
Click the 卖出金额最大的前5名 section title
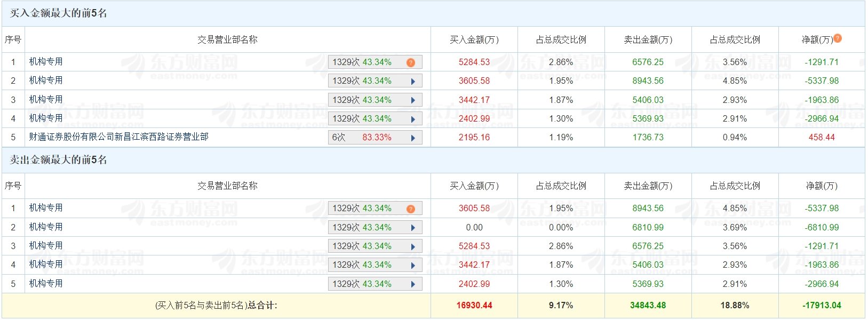pos(59,160)
